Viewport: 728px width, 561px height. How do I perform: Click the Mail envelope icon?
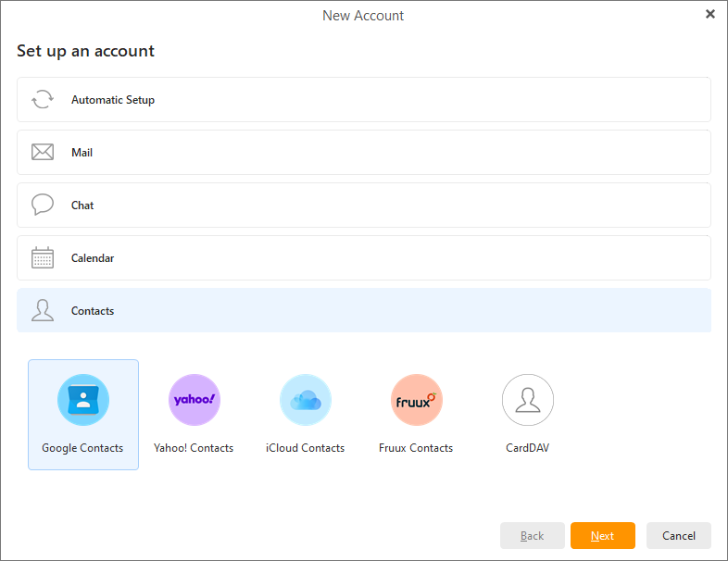[43, 153]
